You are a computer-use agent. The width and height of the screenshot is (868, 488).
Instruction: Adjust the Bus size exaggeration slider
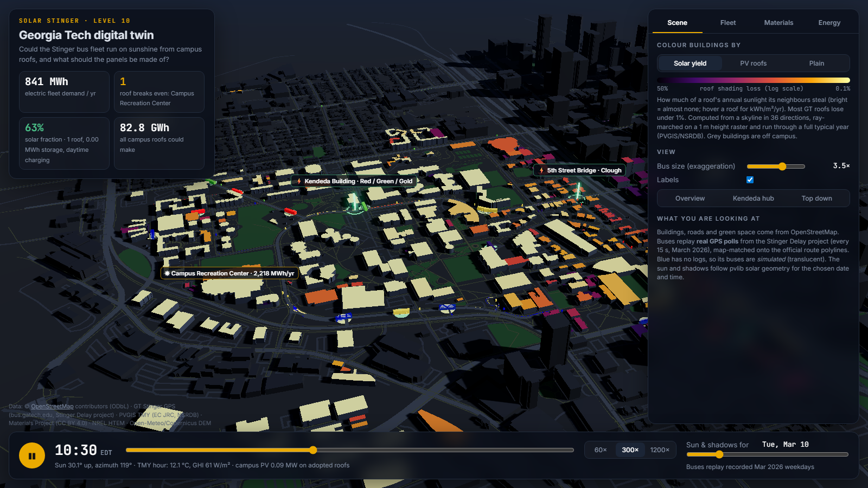tap(776, 166)
